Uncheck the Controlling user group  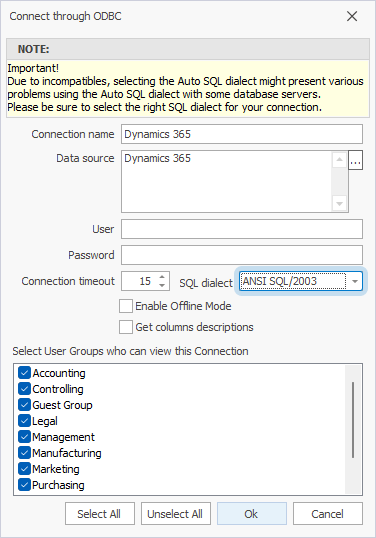click(x=24, y=389)
